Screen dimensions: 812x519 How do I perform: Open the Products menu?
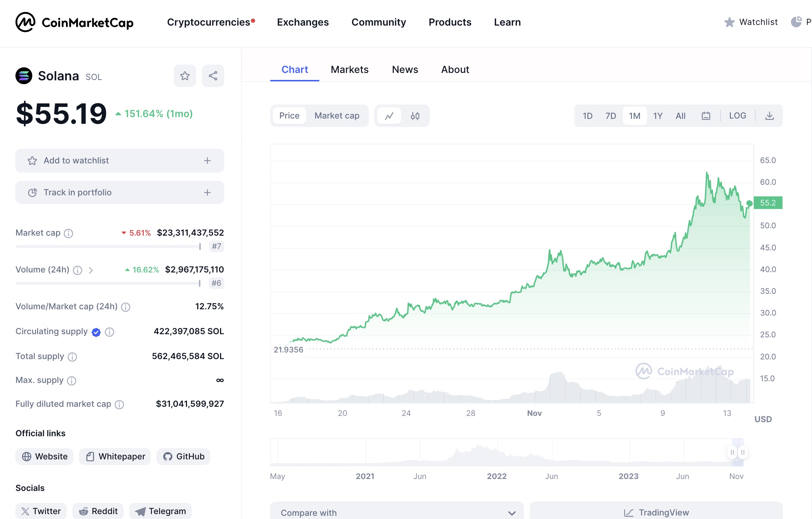(450, 22)
